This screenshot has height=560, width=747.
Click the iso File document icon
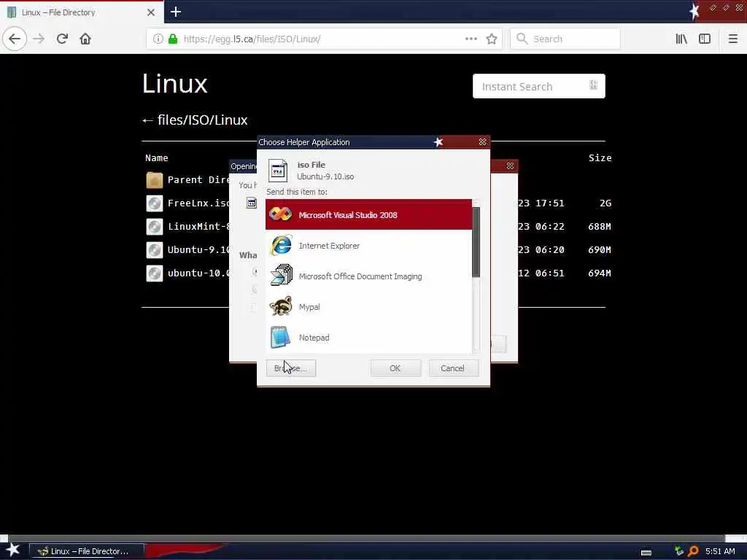[x=278, y=171]
